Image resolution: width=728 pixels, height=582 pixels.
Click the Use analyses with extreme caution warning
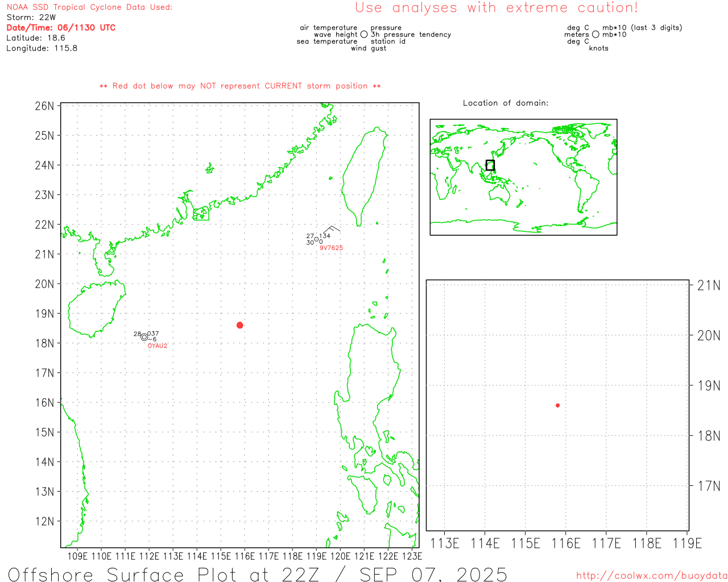click(497, 7)
